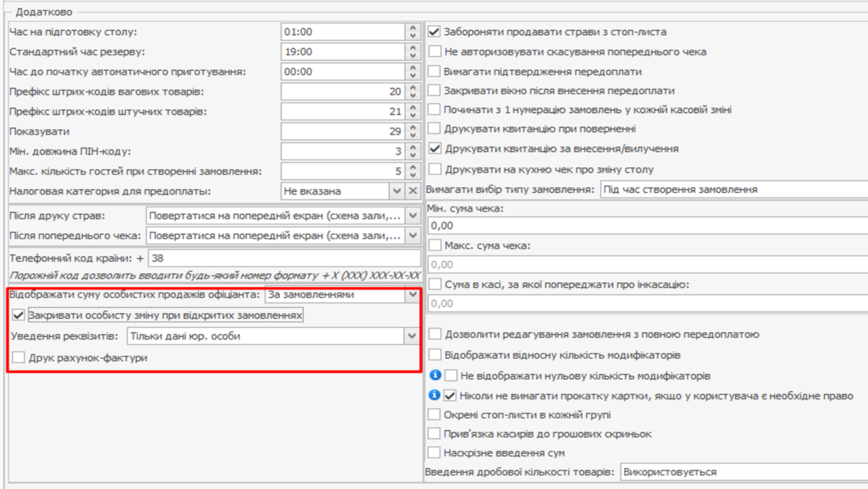
Task: Open 'Уведення реквізитів' dropdown
Action: pos(411,336)
